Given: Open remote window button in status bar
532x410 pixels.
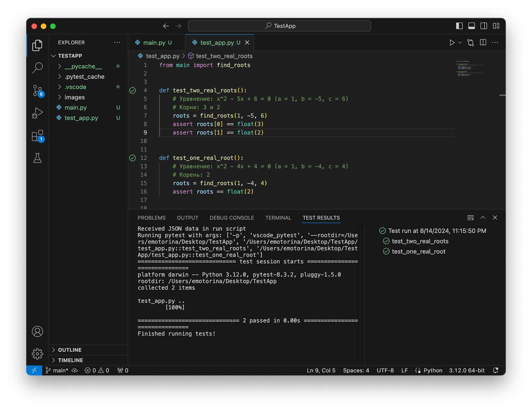Looking at the screenshot, I should 34,370.
